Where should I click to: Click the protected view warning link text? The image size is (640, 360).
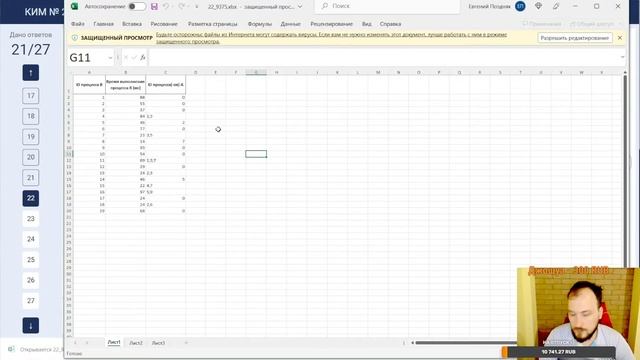(331, 38)
